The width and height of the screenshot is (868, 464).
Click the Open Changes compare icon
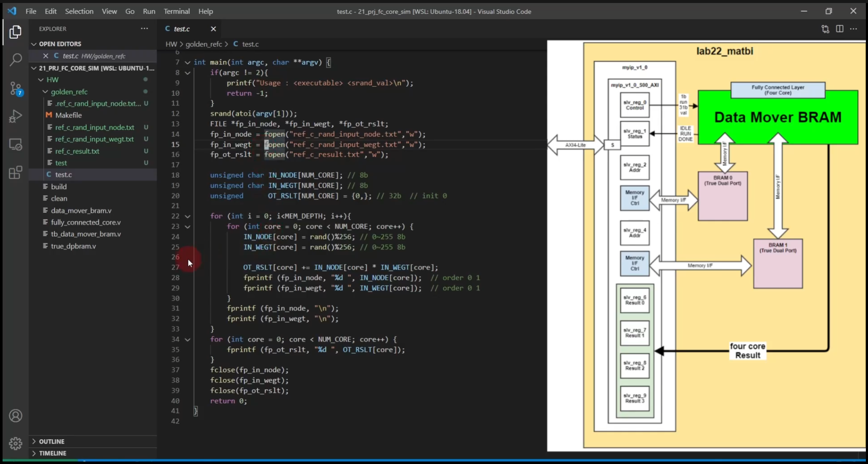point(825,29)
